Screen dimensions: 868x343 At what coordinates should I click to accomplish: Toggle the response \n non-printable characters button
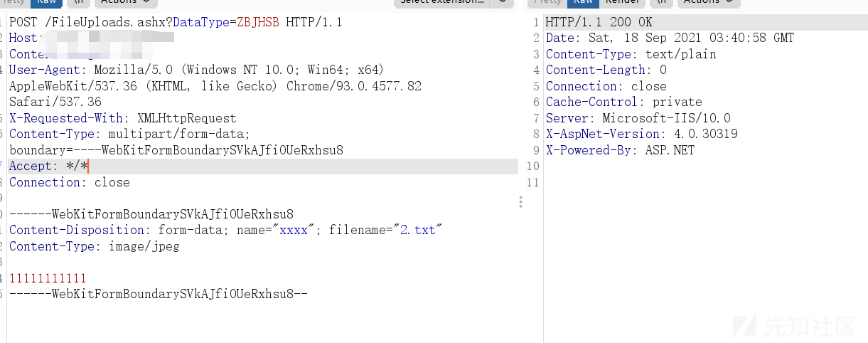pyautogui.click(x=660, y=2)
